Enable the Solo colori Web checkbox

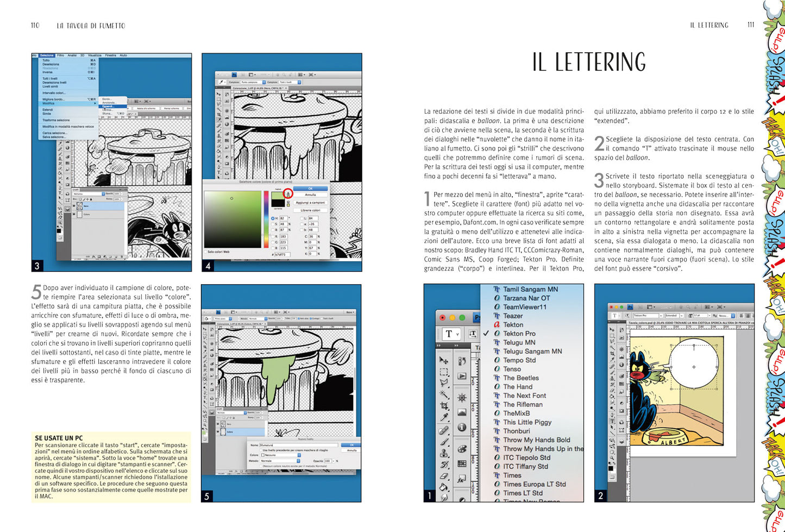click(x=205, y=252)
